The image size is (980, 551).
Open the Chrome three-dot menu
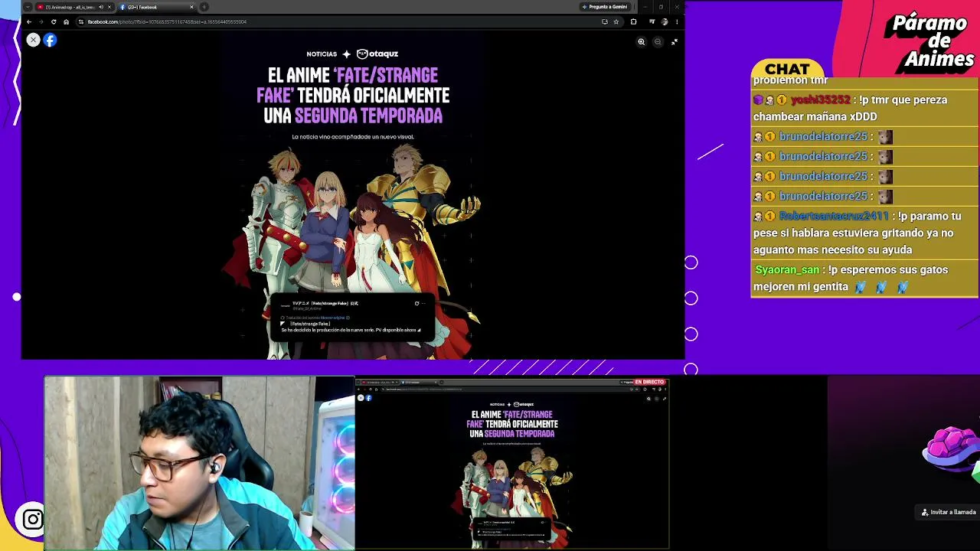pyautogui.click(x=677, y=21)
